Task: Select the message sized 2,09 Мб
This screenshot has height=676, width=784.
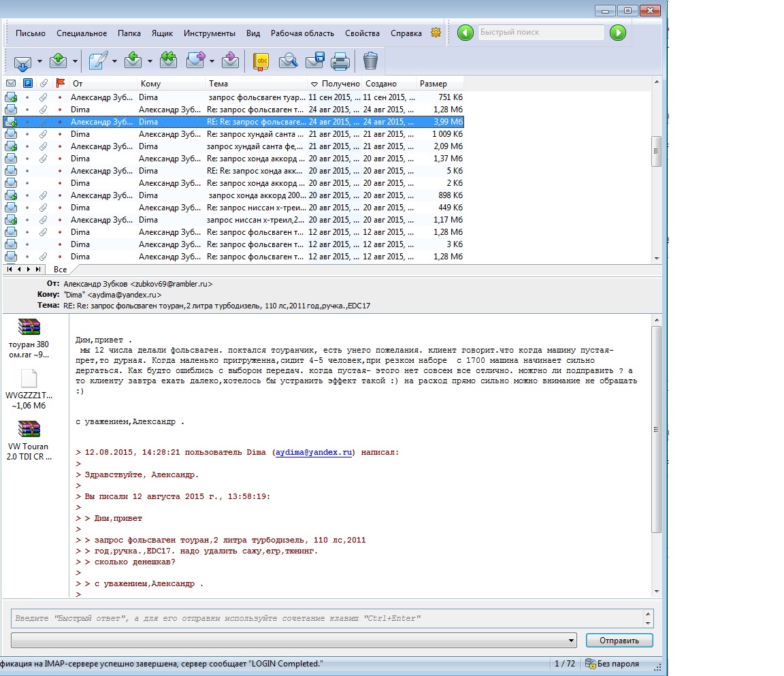Action: [x=233, y=146]
